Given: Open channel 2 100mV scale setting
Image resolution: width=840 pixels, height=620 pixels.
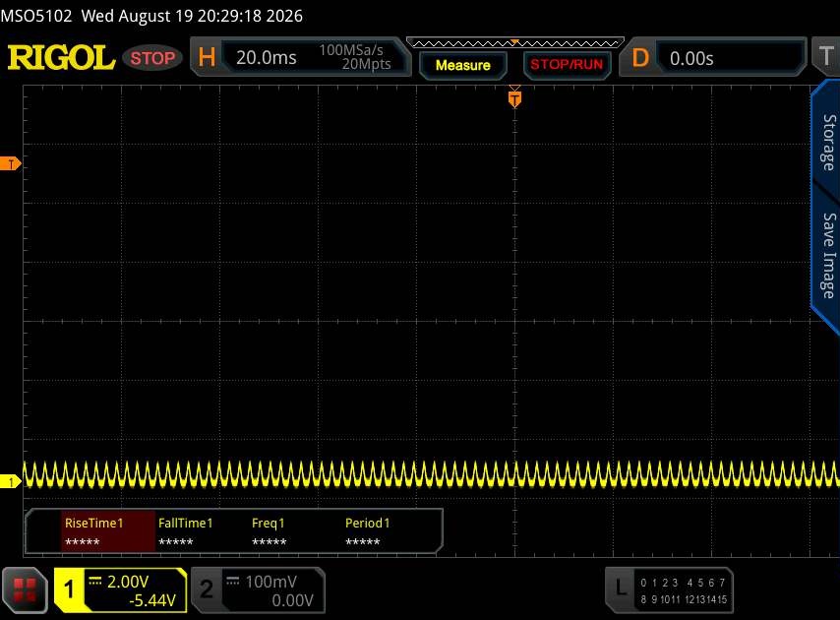Looking at the screenshot, I should tap(270, 582).
